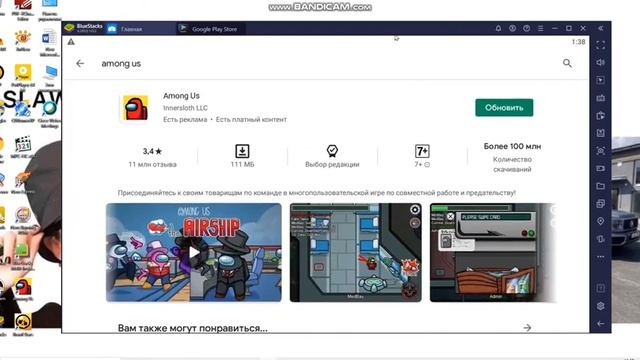
Task: Expand the Вам также могут понравиться arrow
Action: click(527, 328)
